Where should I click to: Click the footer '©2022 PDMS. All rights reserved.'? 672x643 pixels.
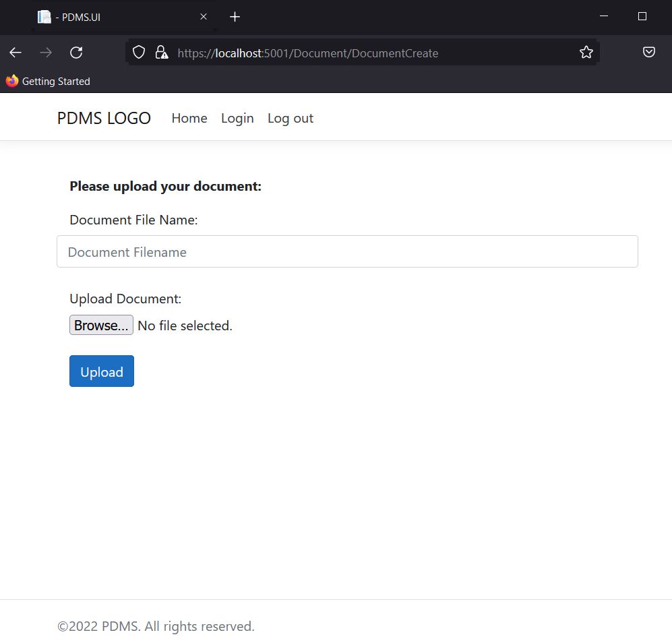156,626
